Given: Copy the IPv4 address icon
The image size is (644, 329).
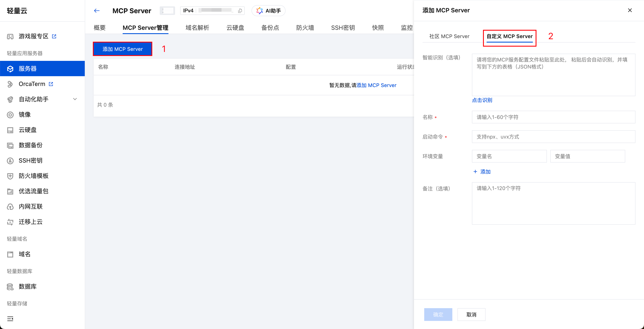Looking at the screenshot, I should [240, 11].
